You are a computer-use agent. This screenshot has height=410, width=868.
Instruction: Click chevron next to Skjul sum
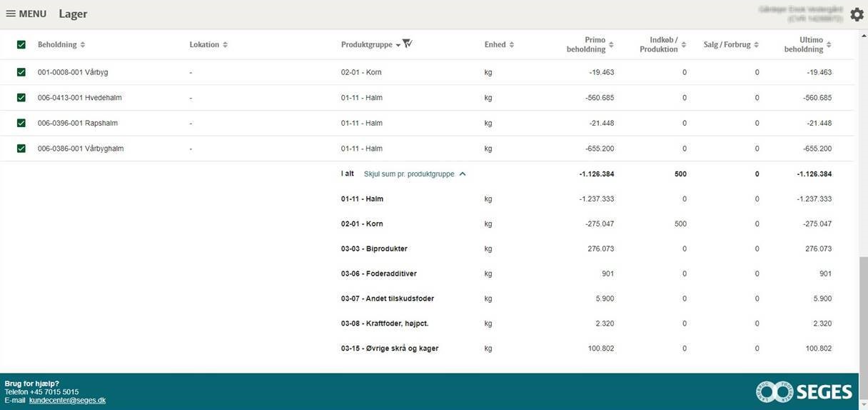pos(463,174)
